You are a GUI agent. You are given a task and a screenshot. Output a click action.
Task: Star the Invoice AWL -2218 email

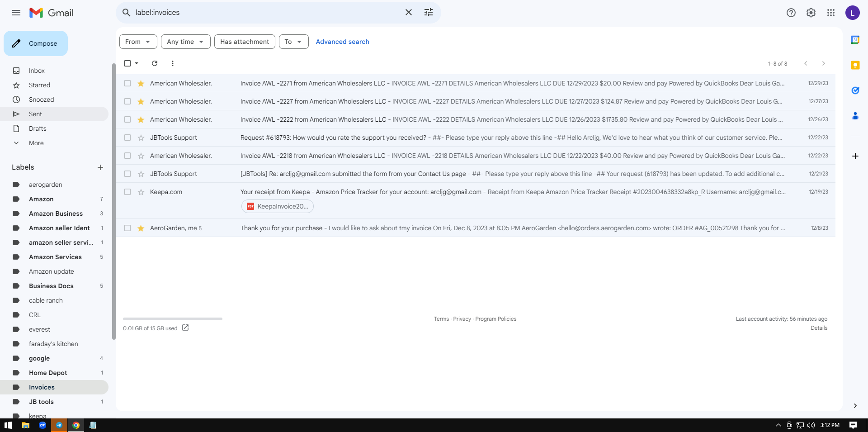coord(141,156)
